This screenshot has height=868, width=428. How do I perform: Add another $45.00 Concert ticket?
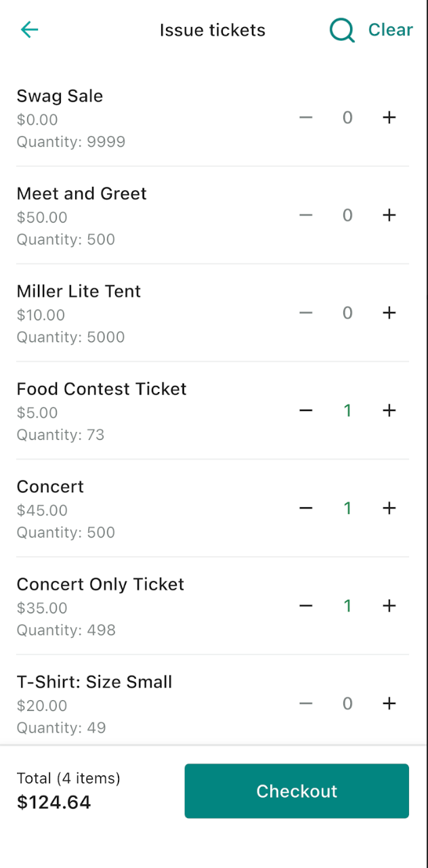coord(389,508)
